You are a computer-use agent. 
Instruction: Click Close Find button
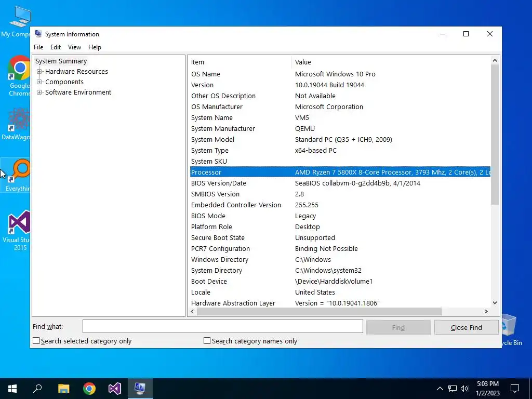(466, 327)
